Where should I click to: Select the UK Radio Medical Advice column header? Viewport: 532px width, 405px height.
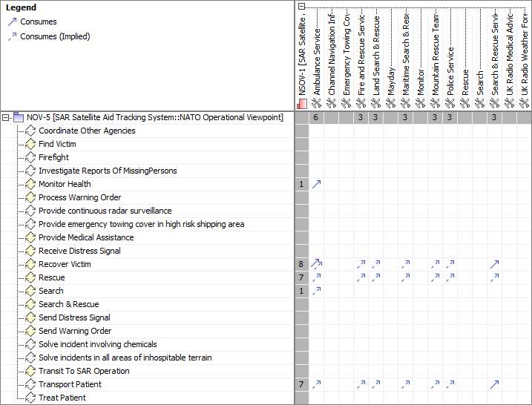point(509,54)
